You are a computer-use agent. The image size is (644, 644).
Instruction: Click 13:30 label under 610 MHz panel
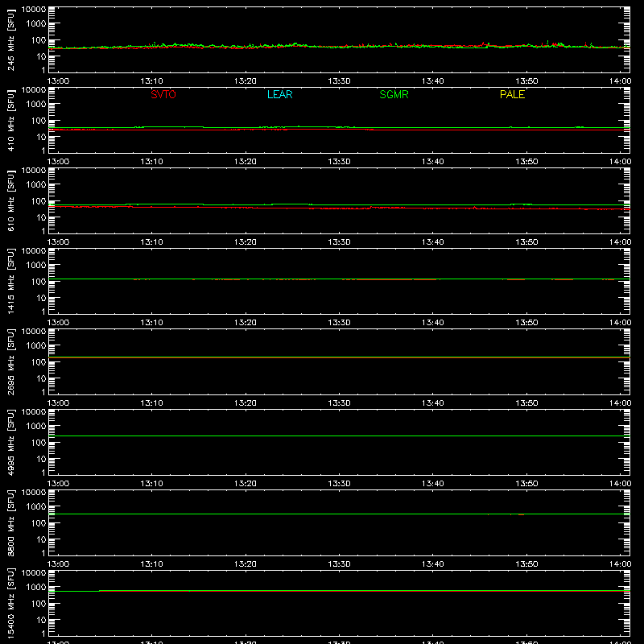point(339,242)
